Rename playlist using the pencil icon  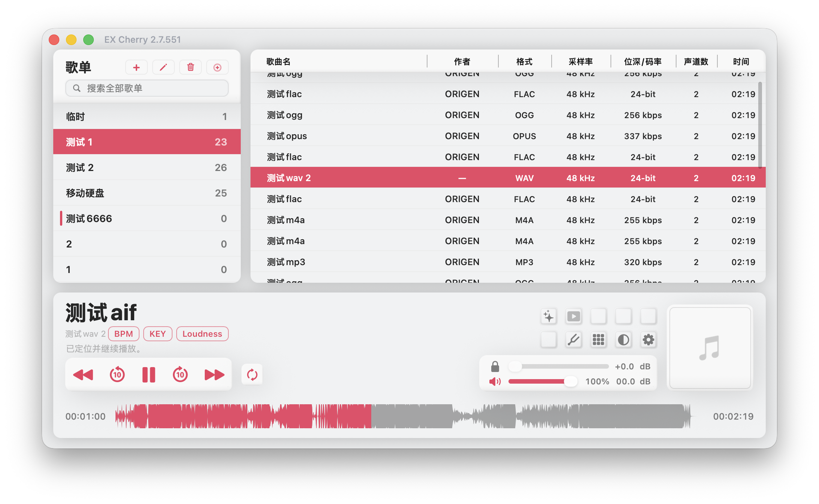pyautogui.click(x=163, y=67)
